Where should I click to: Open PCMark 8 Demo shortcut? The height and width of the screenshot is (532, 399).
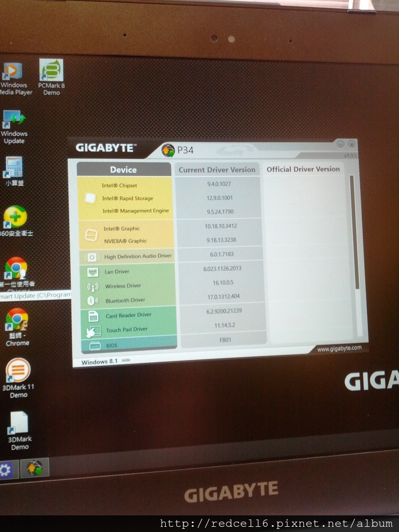[x=51, y=77]
